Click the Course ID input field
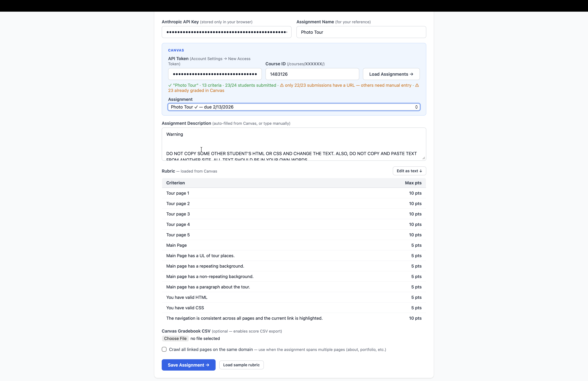Viewport: 588px width, 381px height. (312, 74)
